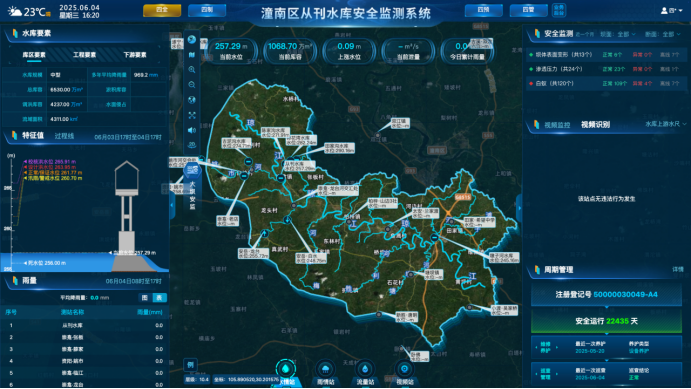Click the 流量站 flow station icon
This screenshot has width=691, height=389.
[x=365, y=369]
